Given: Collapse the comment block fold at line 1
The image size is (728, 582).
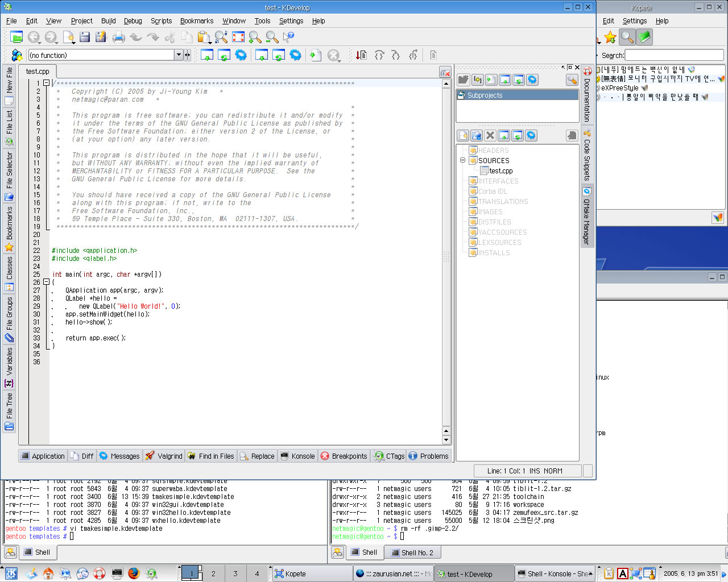Looking at the screenshot, I should pos(47,83).
